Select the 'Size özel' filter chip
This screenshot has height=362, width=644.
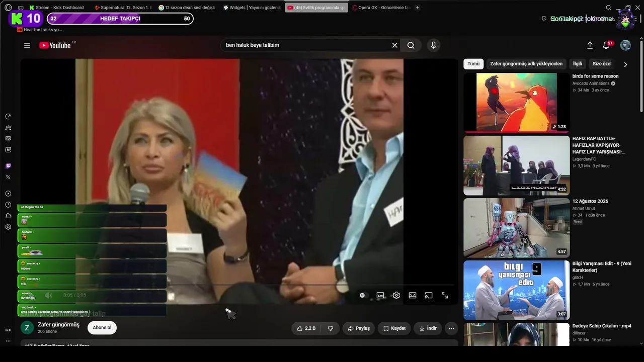(x=602, y=64)
